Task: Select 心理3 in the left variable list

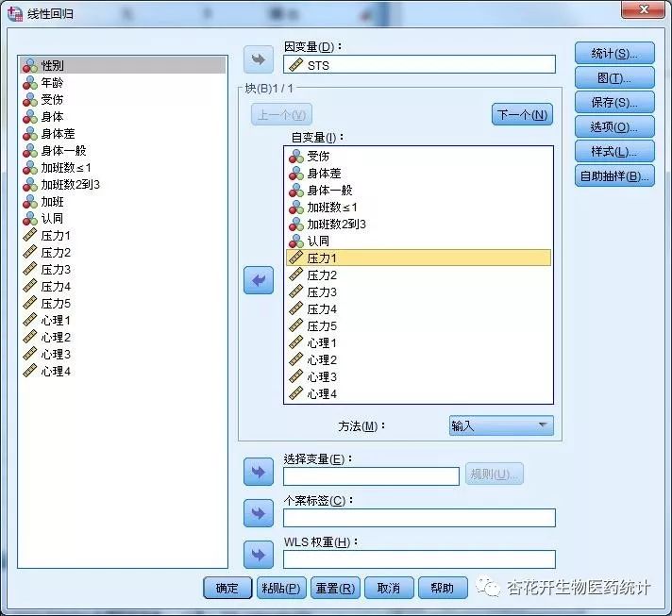Action: (x=123, y=355)
